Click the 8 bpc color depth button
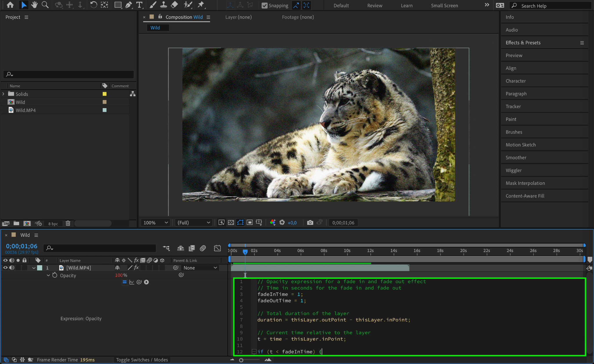594x364 pixels. coord(53,223)
